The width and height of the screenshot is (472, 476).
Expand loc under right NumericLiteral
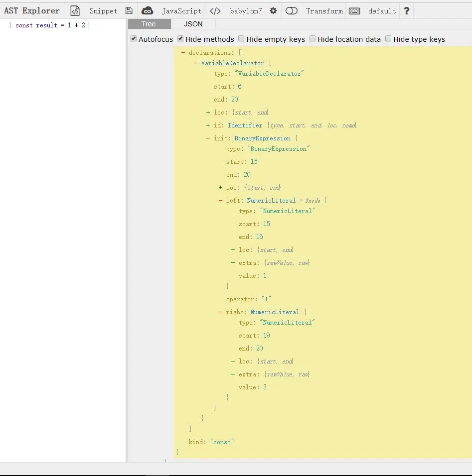click(x=233, y=361)
